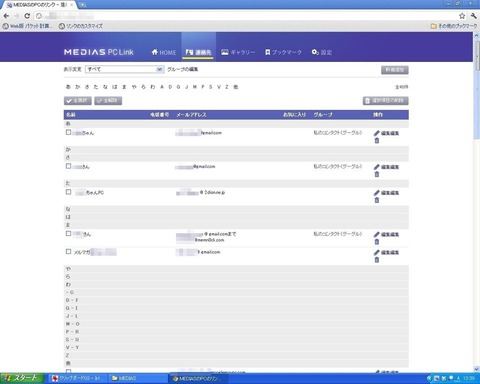Open the ブックマーク tab in the purple header
Screen dimensions: 480x384
pos(283,52)
